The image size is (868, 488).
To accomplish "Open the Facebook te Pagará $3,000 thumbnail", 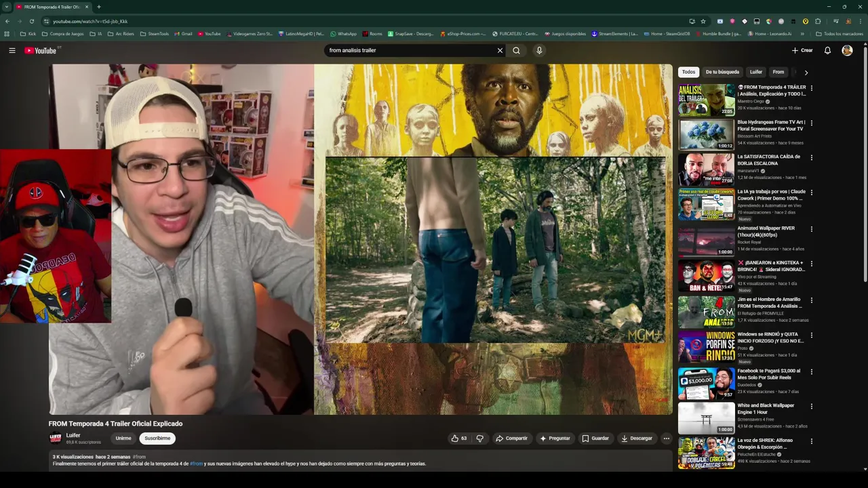I will click(706, 383).
